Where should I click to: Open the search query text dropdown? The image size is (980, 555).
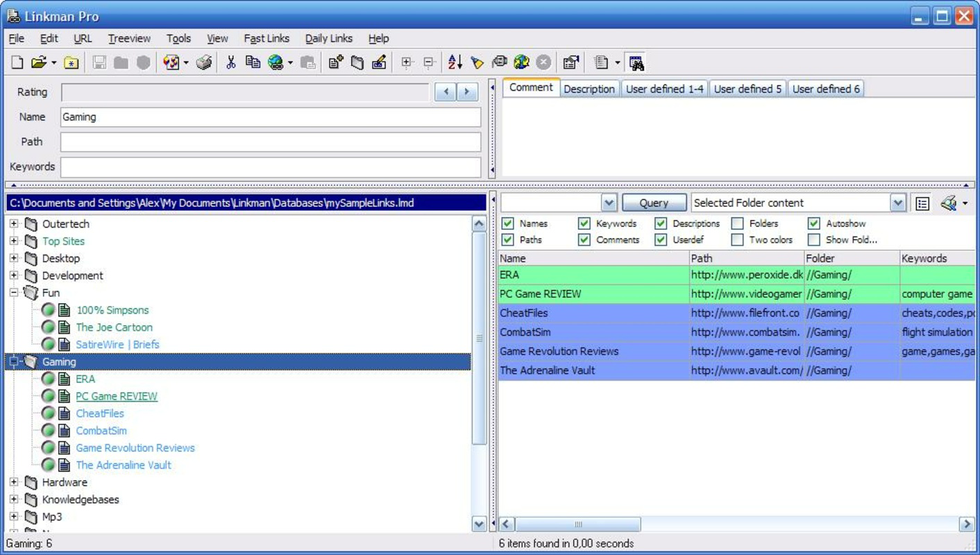click(609, 203)
